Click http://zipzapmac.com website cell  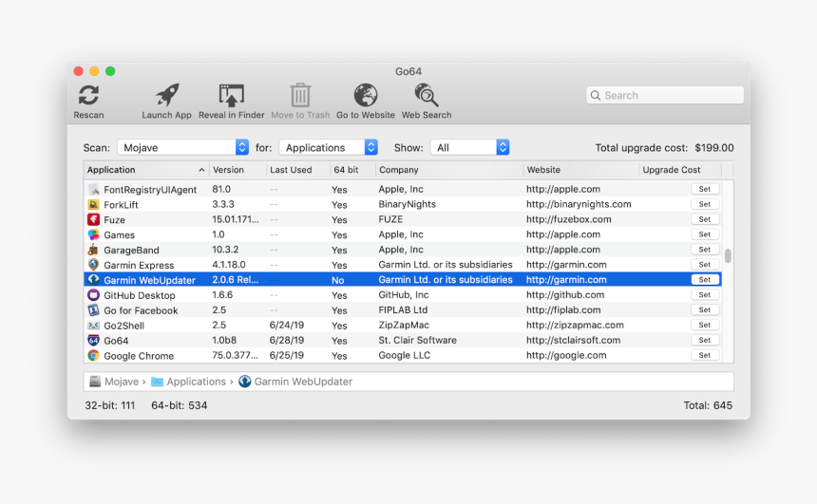[575, 325]
